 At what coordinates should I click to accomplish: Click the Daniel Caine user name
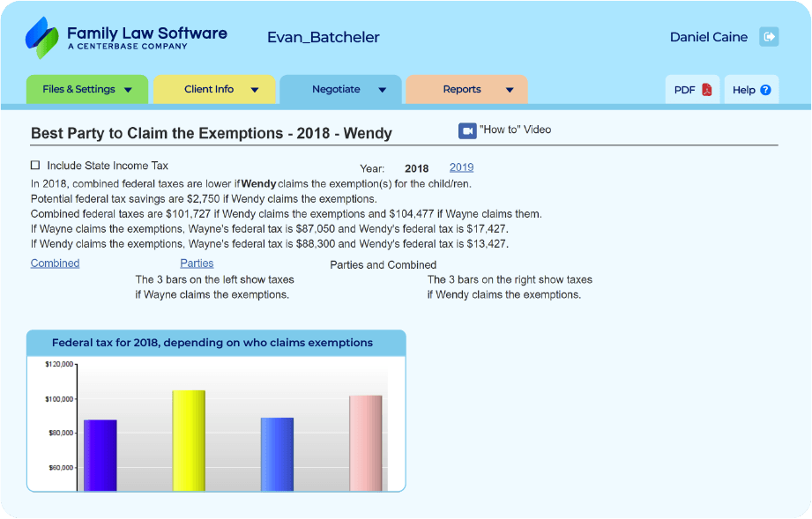tap(708, 37)
